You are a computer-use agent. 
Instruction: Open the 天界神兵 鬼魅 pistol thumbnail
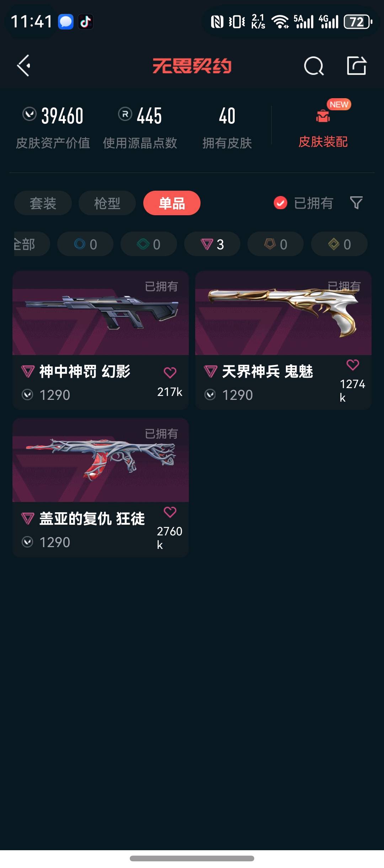pos(283,313)
